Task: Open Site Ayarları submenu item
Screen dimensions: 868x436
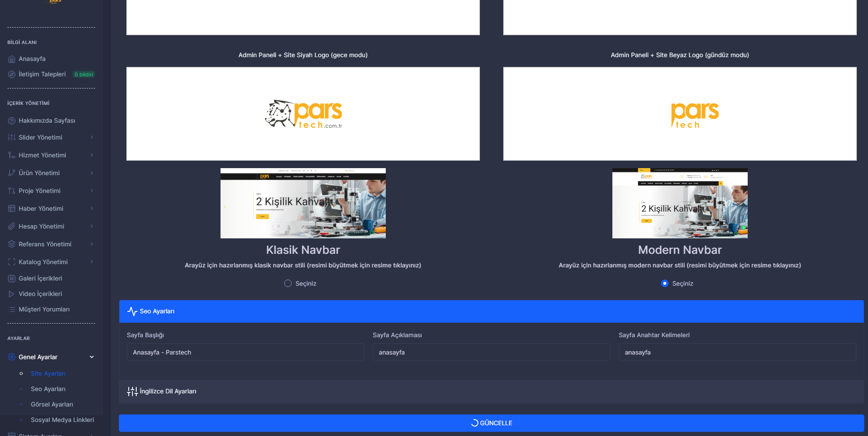Action: (48, 374)
